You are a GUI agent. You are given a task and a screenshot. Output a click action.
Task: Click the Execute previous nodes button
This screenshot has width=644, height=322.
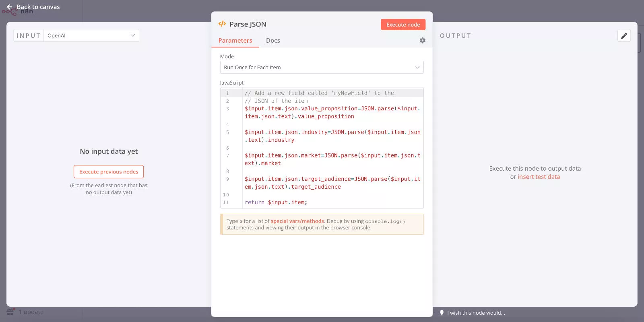109,172
